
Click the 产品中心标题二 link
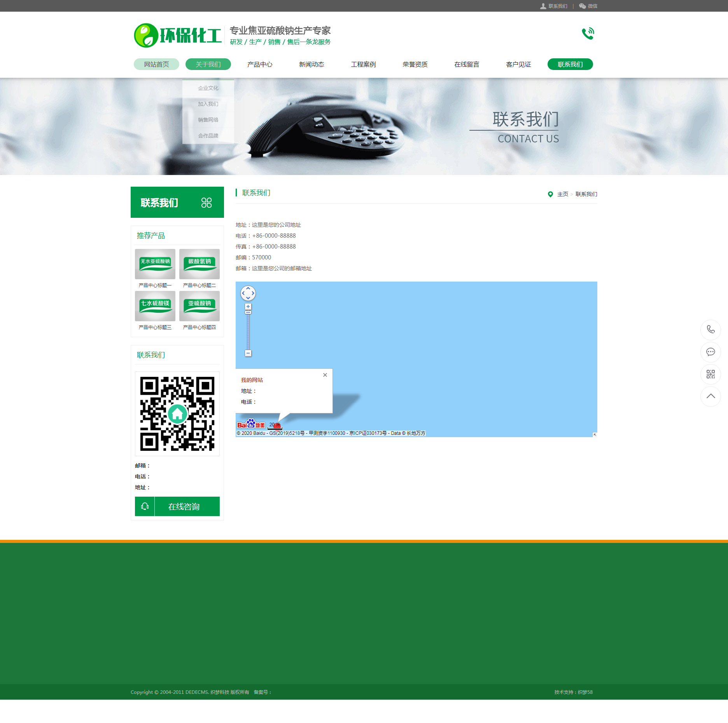click(199, 285)
